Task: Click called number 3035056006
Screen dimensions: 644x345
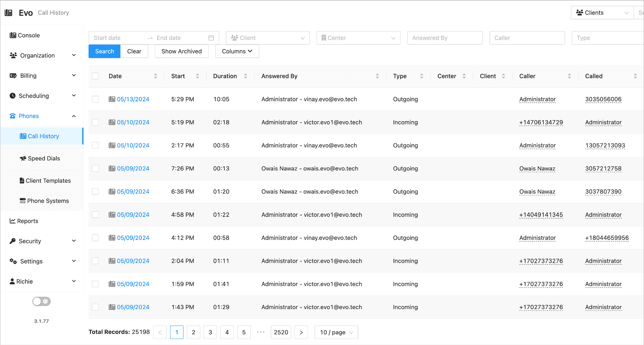Action: click(x=603, y=99)
